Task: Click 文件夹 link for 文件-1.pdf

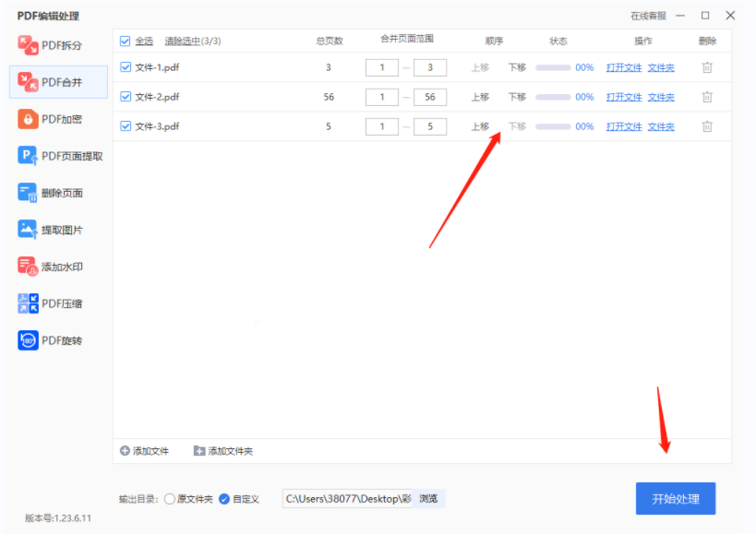Action: [x=661, y=67]
